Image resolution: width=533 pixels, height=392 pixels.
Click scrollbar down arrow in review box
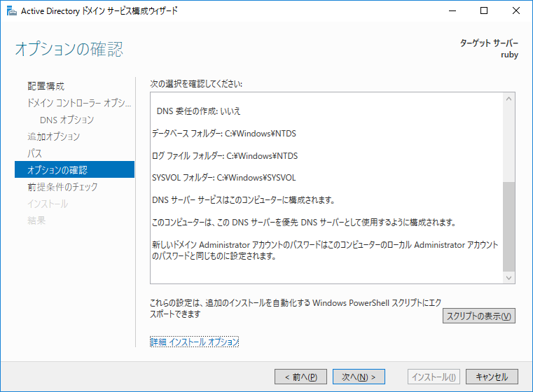click(509, 277)
